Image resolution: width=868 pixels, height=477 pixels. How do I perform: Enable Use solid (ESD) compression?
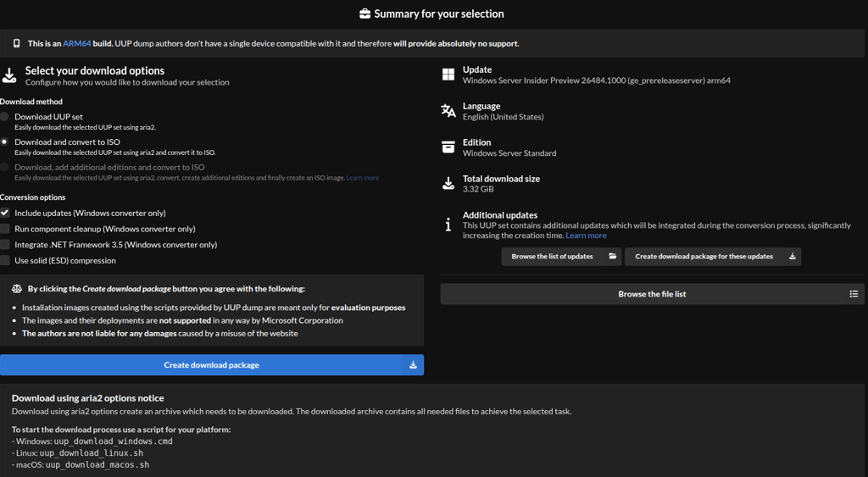pyautogui.click(x=5, y=261)
